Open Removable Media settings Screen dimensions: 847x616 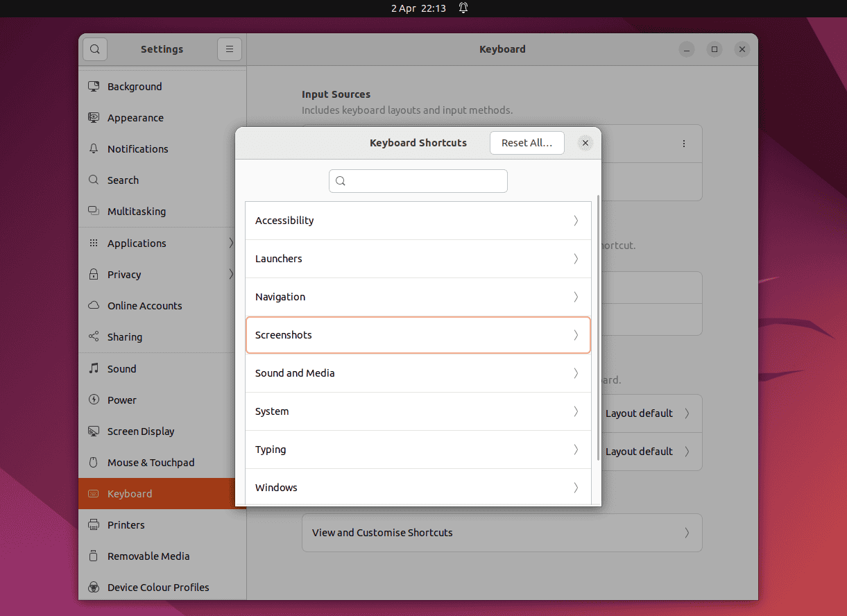click(x=162, y=556)
